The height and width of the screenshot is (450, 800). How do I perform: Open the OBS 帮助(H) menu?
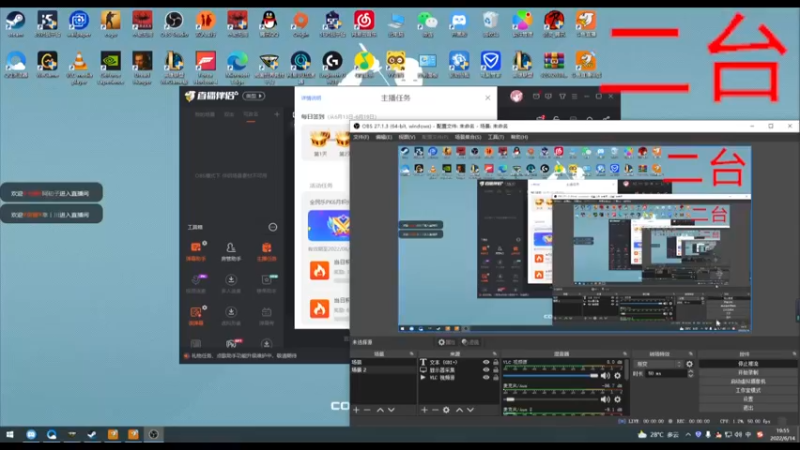(x=519, y=137)
